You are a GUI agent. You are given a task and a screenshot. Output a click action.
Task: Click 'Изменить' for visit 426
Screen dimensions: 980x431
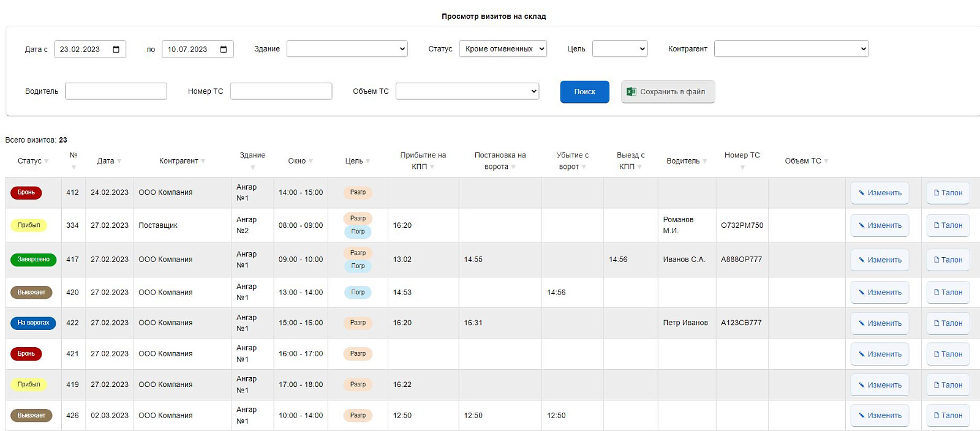click(x=880, y=416)
